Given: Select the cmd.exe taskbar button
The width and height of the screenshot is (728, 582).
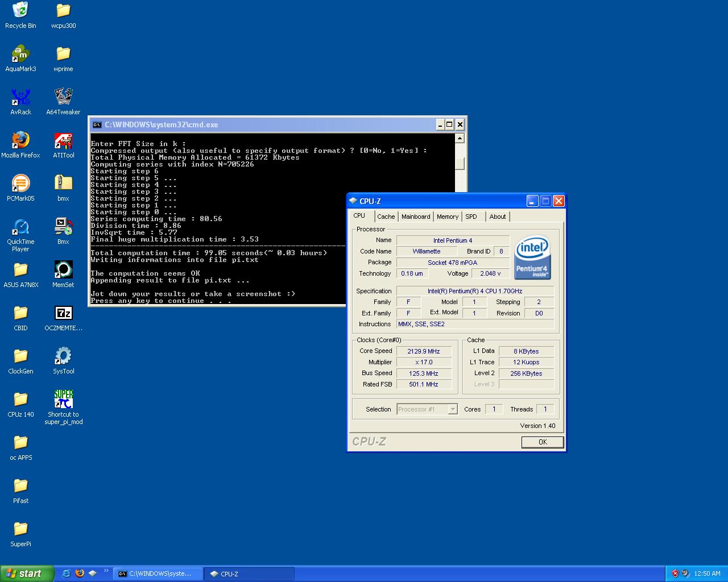Looking at the screenshot, I should (x=159, y=573).
